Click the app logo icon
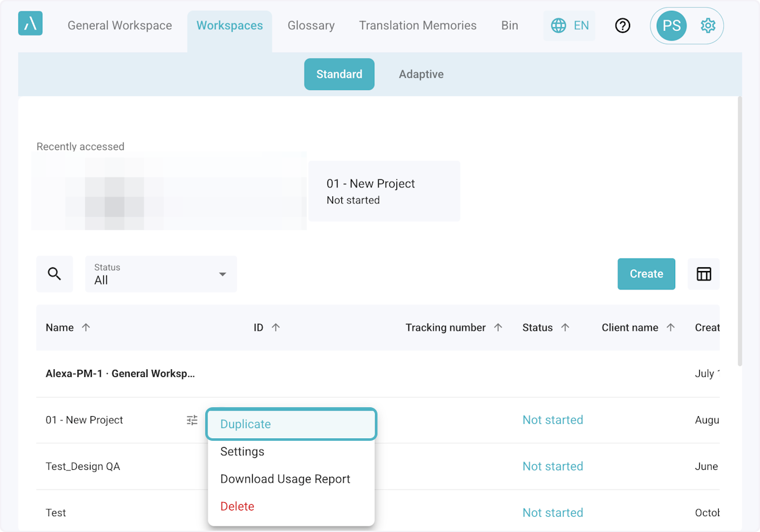The width and height of the screenshot is (760, 532). pos(30,24)
